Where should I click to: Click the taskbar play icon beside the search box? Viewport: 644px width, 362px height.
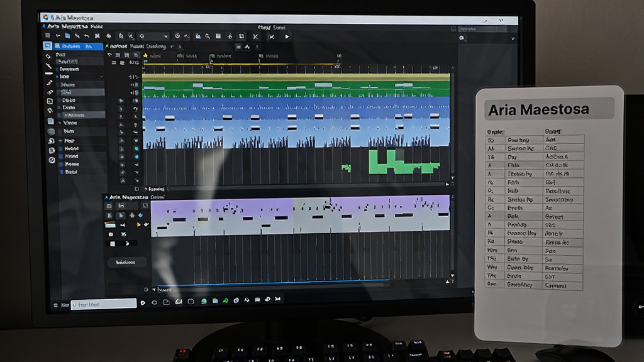pos(143,303)
